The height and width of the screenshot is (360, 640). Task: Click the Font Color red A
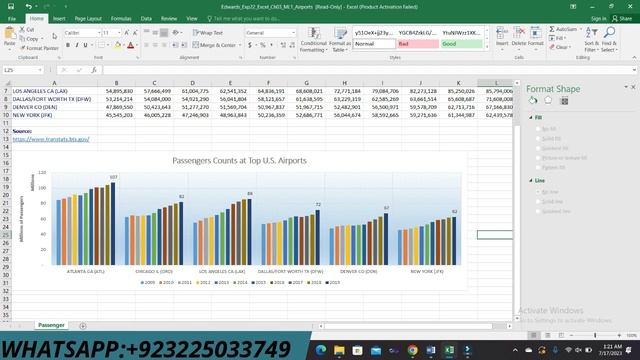(x=131, y=45)
